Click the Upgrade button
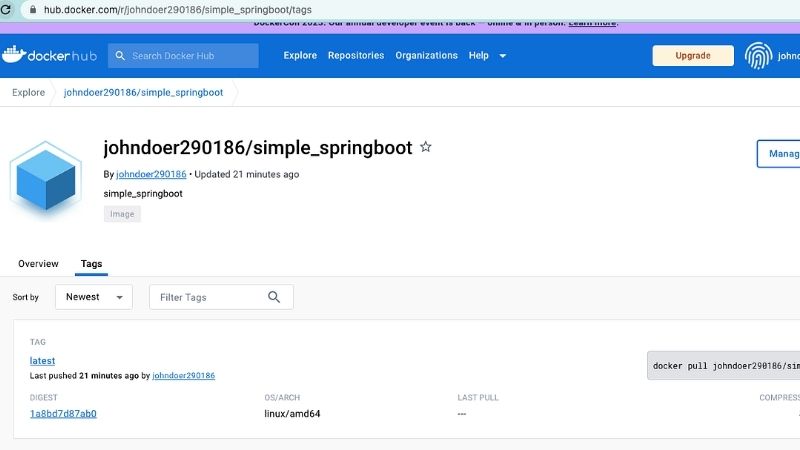 [x=693, y=56]
